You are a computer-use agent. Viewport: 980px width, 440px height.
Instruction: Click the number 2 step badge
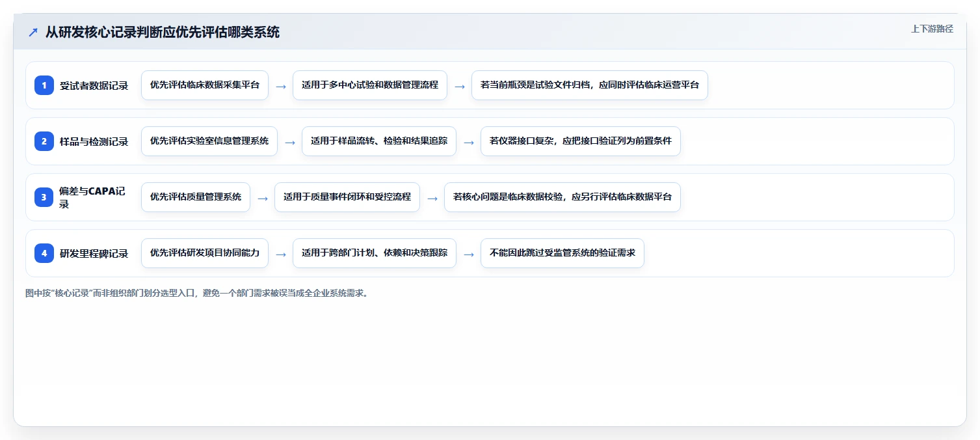click(x=44, y=141)
